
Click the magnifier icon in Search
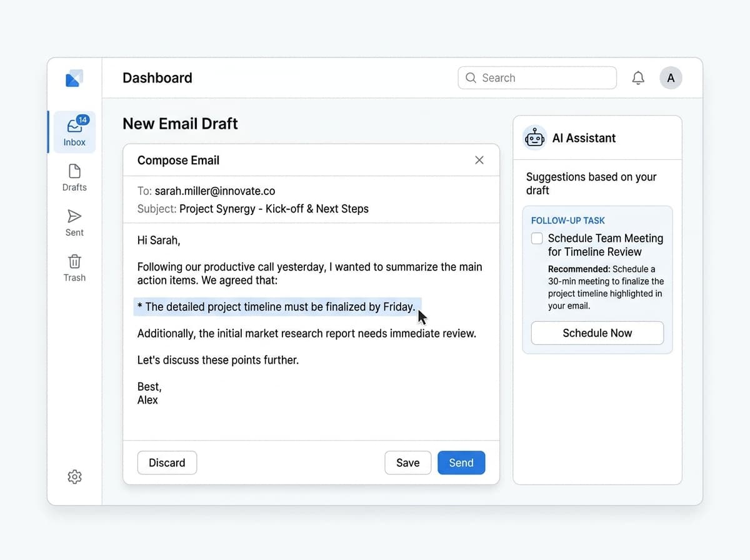pos(471,78)
